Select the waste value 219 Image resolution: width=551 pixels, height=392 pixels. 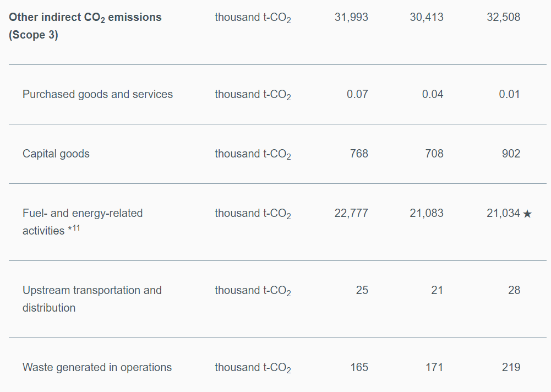[511, 367]
